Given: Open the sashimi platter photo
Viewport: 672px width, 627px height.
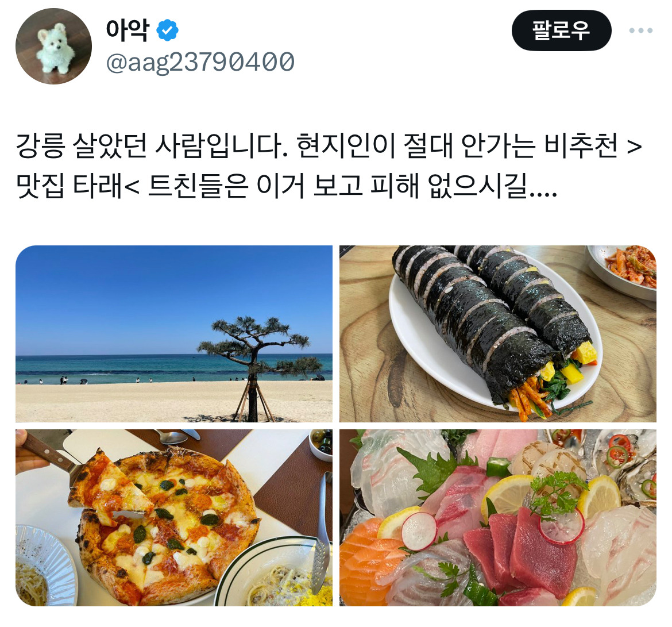Looking at the screenshot, I should pyautogui.click(x=498, y=518).
